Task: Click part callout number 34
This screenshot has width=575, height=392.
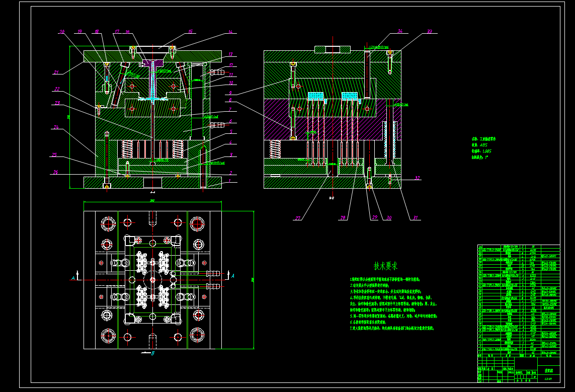Action: [x=400, y=31]
